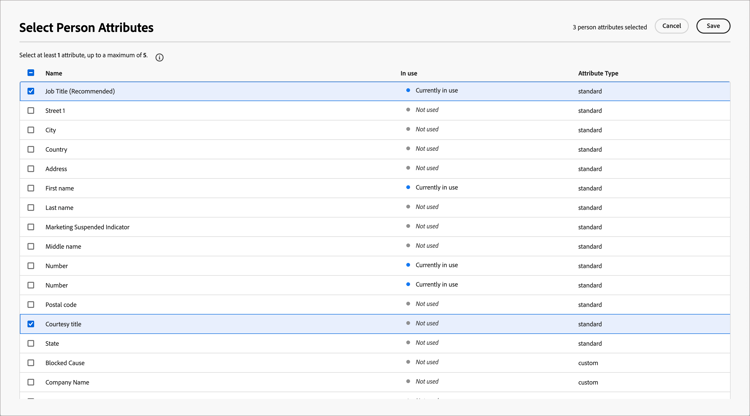Image resolution: width=750 pixels, height=416 pixels.
Task: Check the Street 1 checkbox
Action: coord(31,111)
